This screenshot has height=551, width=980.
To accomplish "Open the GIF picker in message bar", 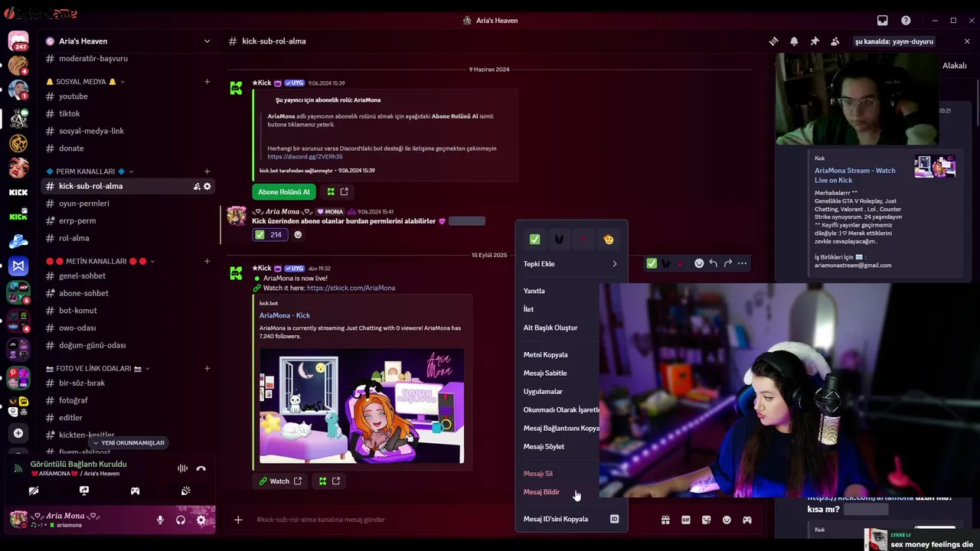I will [x=686, y=520].
